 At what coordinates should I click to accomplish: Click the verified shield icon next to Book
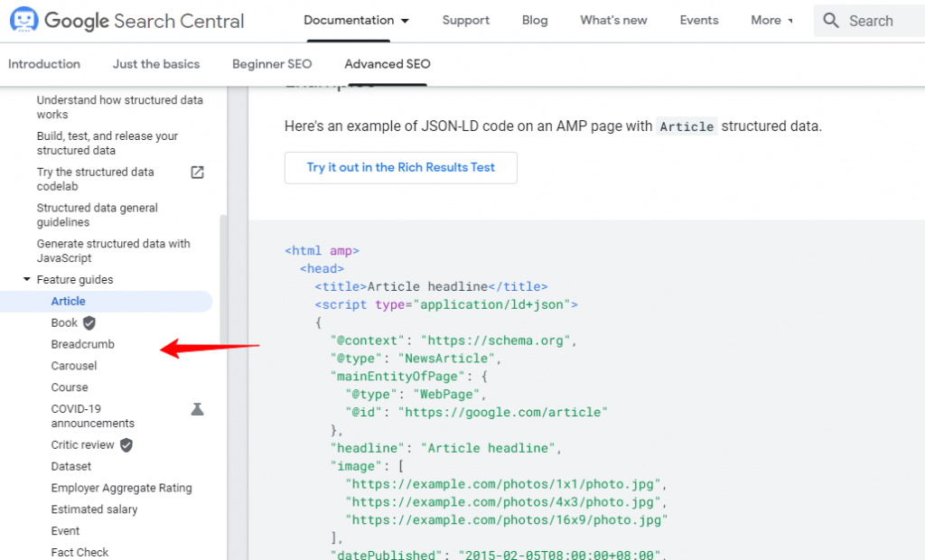(89, 322)
